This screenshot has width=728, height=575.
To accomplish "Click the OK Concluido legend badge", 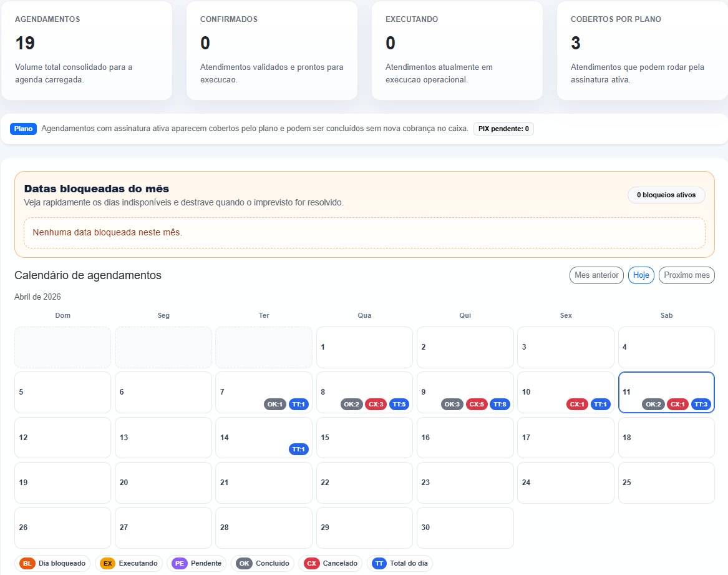I will [x=263, y=563].
